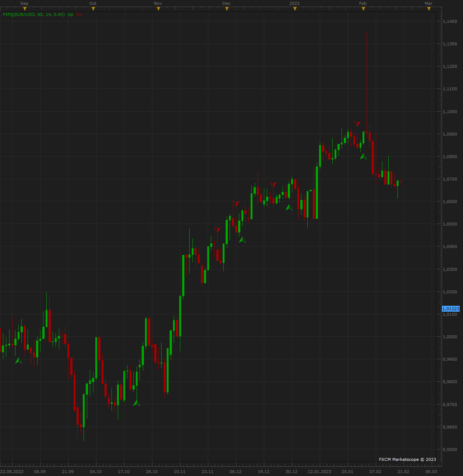Click the 12.01.2023 date axis label
This screenshot has width=463, height=476.
pyautogui.click(x=319, y=472)
